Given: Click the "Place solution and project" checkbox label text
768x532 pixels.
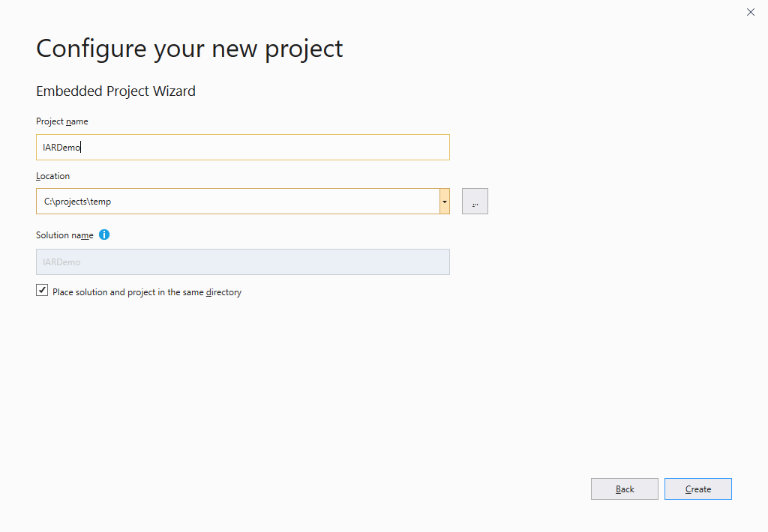Looking at the screenshot, I should tap(112, 292).
